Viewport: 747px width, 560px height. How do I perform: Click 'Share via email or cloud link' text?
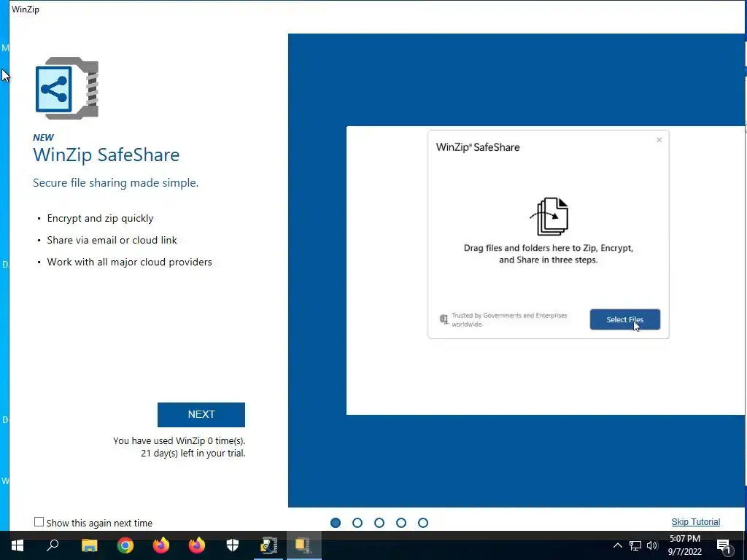point(112,240)
